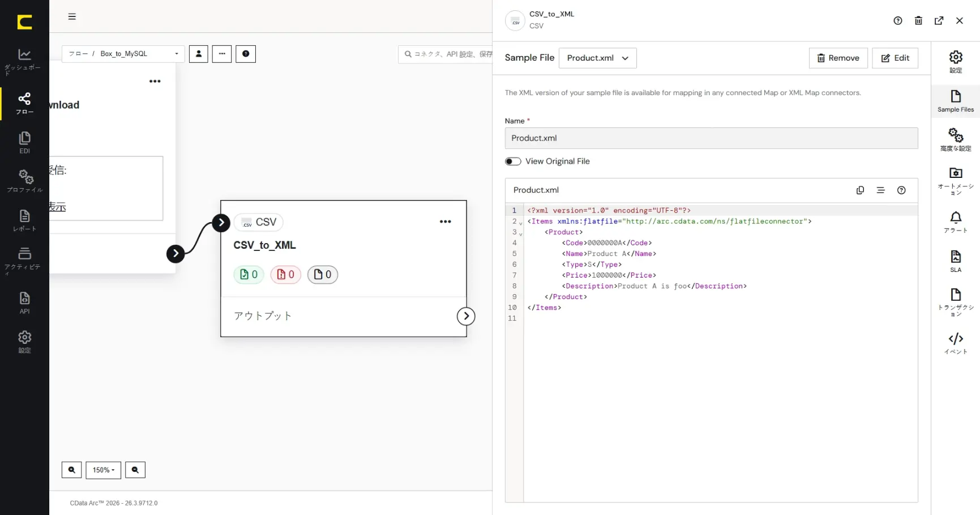Click the Remove sample file button

(838, 58)
